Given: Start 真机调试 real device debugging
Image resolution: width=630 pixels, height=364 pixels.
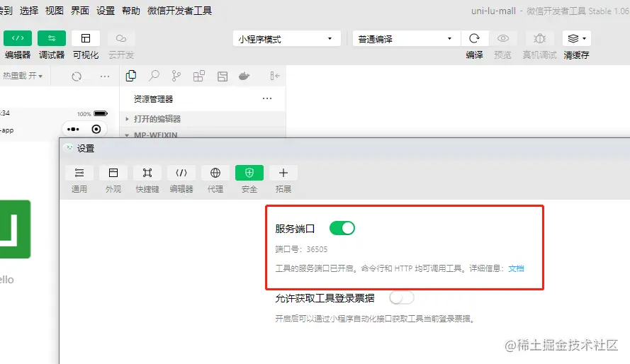Looking at the screenshot, I should pyautogui.click(x=539, y=38).
